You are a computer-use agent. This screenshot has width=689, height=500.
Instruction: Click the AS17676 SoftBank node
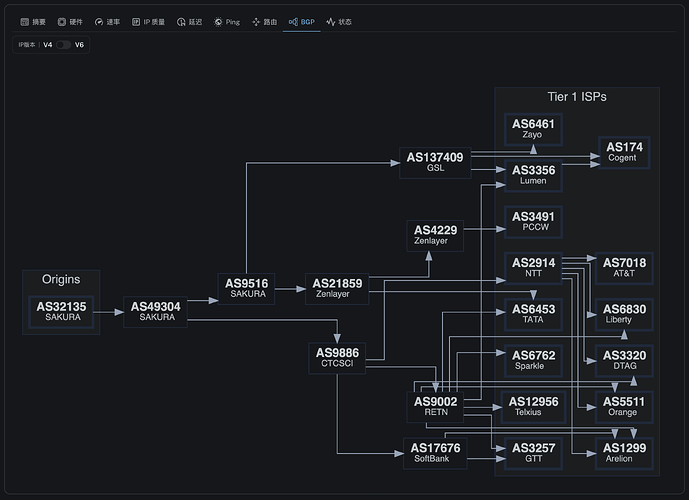click(x=435, y=453)
